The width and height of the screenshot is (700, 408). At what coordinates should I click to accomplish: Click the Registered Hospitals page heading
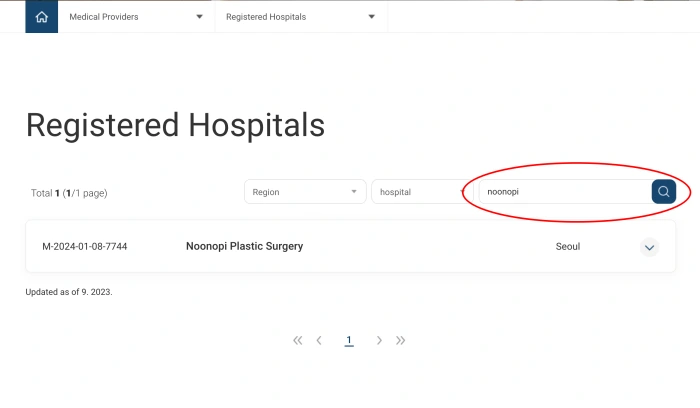(175, 125)
